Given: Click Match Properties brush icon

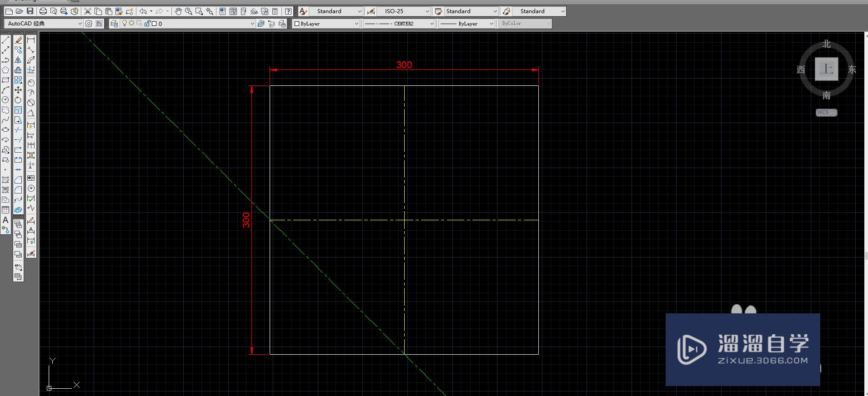Looking at the screenshot, I should [x=119, y=11].
